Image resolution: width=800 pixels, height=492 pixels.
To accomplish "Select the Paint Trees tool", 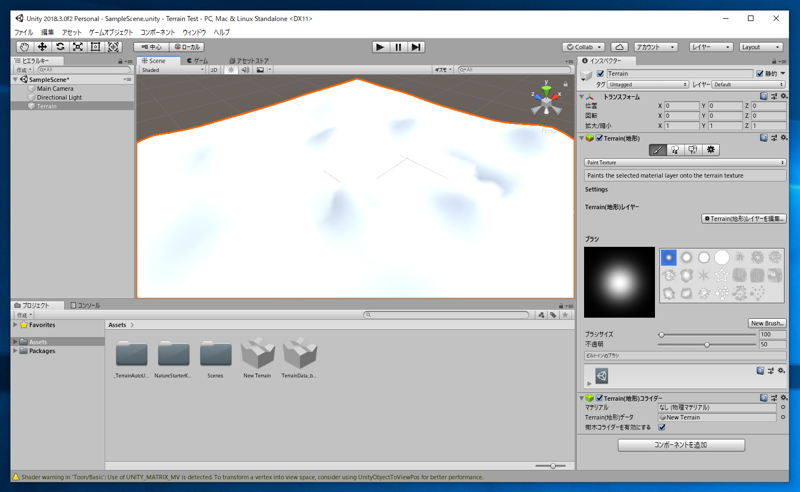I will click(675, 150).
